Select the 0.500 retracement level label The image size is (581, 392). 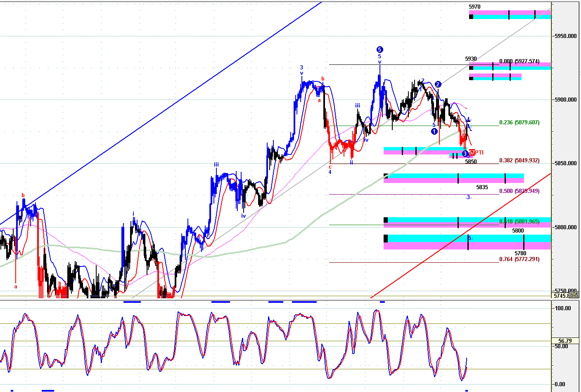point(519,191)
